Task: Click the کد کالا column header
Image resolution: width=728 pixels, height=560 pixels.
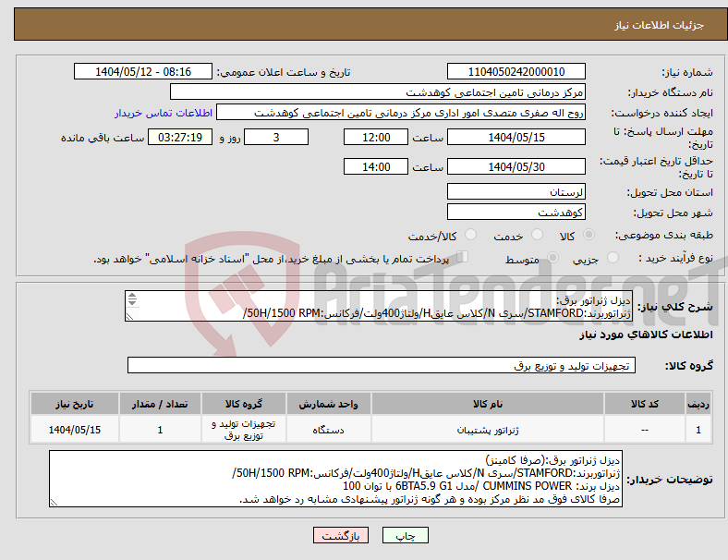Action: coord(645,404)
